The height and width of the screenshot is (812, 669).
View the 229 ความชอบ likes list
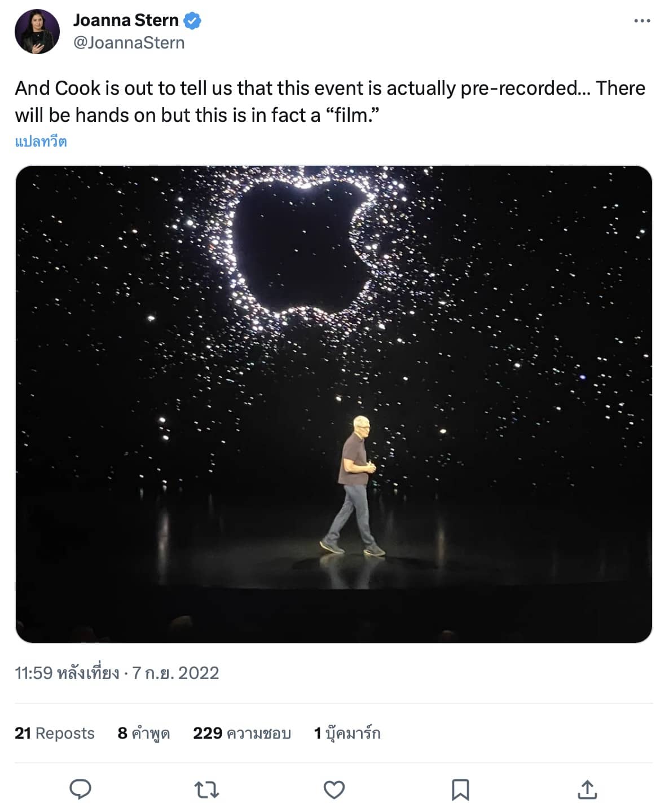(242, 733)
